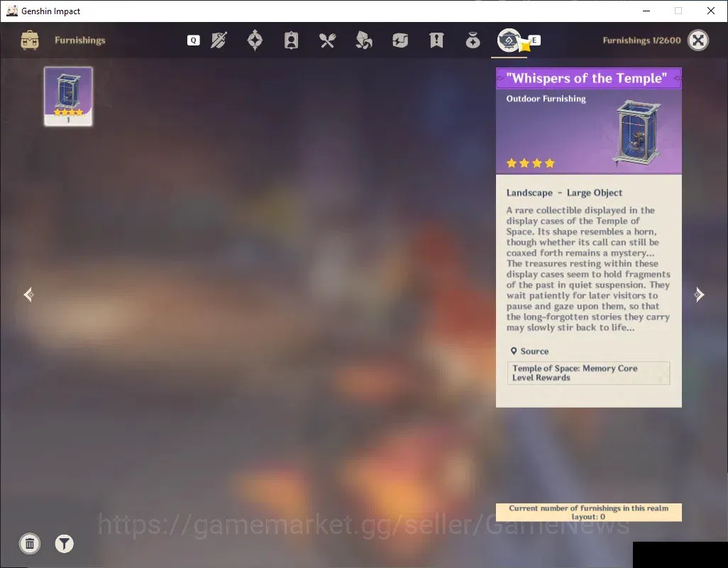Viewport: 728px width, 568px height.
Task: Click the Furnishings 1/2600 counter
Action: point(641,40)
